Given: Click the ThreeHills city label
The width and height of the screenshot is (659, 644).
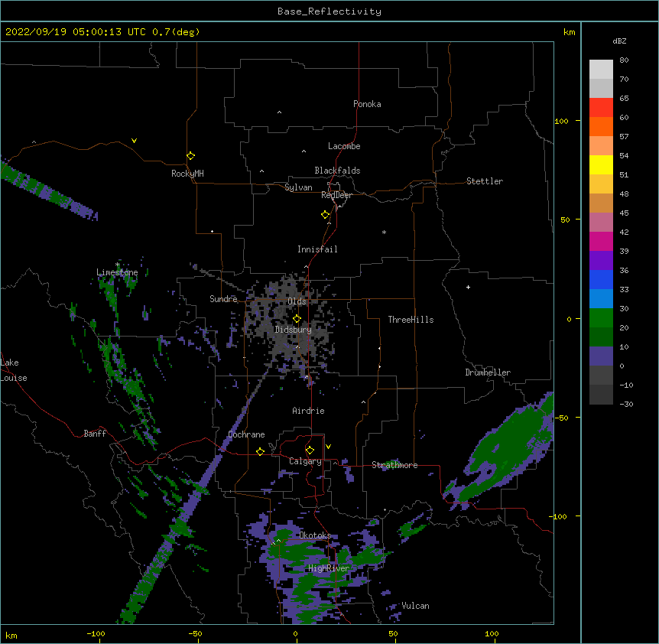Looking at the screenshot, I should tap(411, 320).
